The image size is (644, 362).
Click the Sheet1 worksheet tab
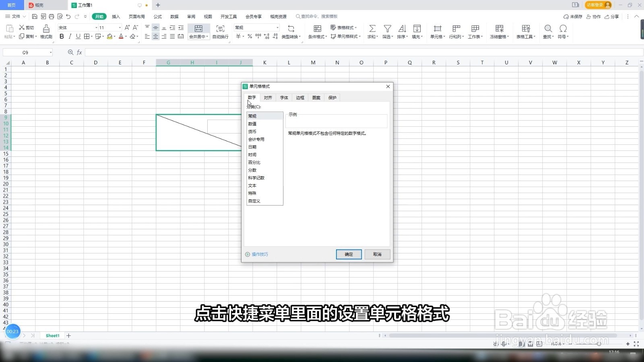point(52,335)
